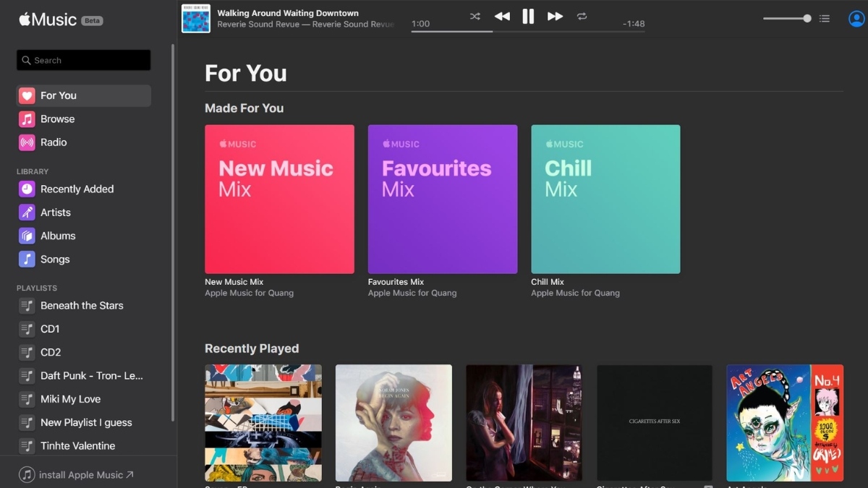Click the install Apple Music note icon
Image resolution: width=868 pixels, height=488 pixels.
point(27,475)
